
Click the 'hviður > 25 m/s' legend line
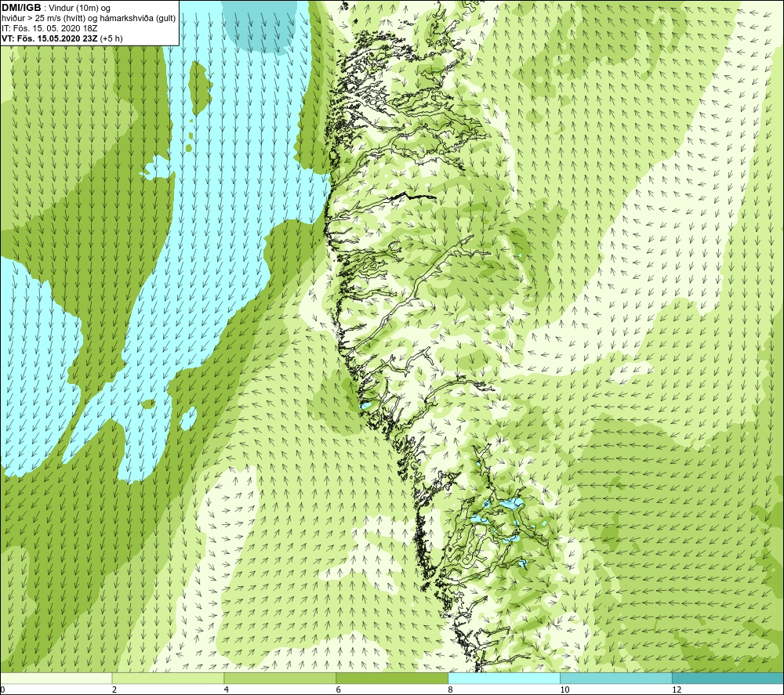(89, 18)
